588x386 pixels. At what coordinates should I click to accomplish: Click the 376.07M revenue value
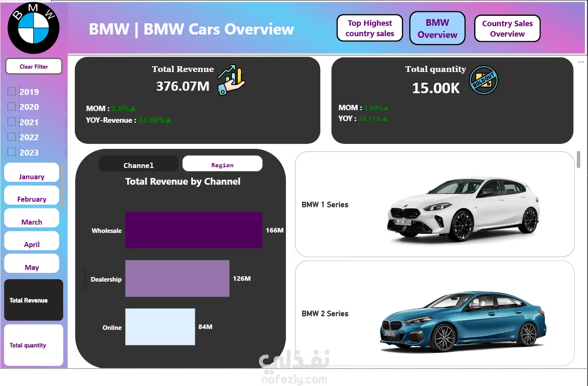(x=183, y=86)
